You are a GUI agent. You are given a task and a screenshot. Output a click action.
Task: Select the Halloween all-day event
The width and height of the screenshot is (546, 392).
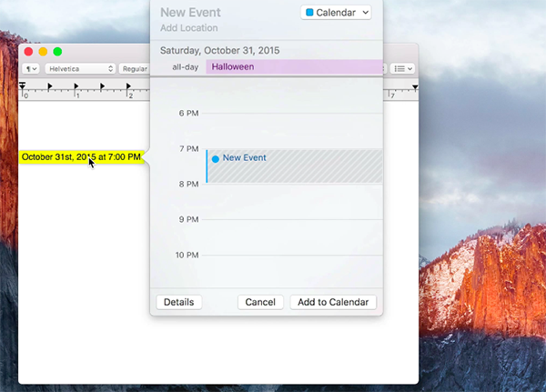[294, 66]
